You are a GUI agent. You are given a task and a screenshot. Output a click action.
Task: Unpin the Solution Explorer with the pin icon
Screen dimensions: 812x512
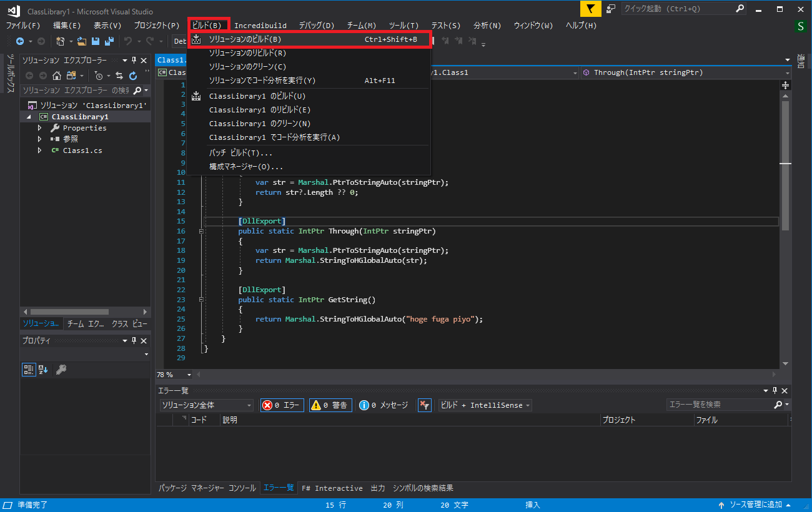pyautogui.click(x=133, y=60)
